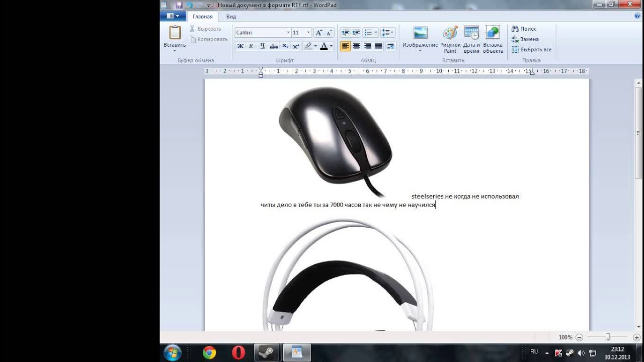Open the WordPad application menu button

point(173,17)
